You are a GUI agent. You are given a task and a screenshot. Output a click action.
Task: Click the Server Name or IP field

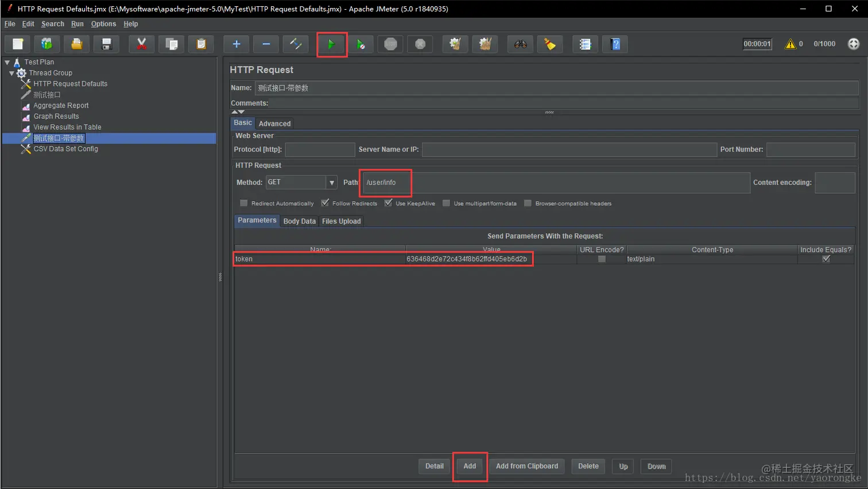[569, 149]
